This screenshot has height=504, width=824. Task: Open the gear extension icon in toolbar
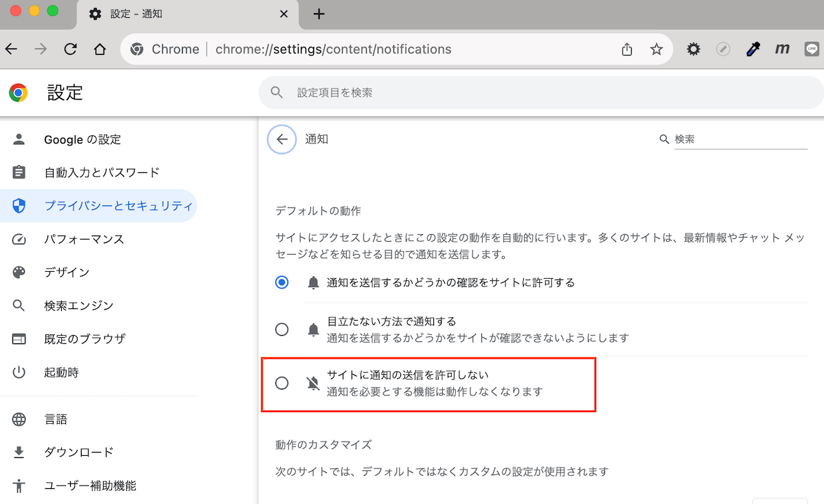694,49
